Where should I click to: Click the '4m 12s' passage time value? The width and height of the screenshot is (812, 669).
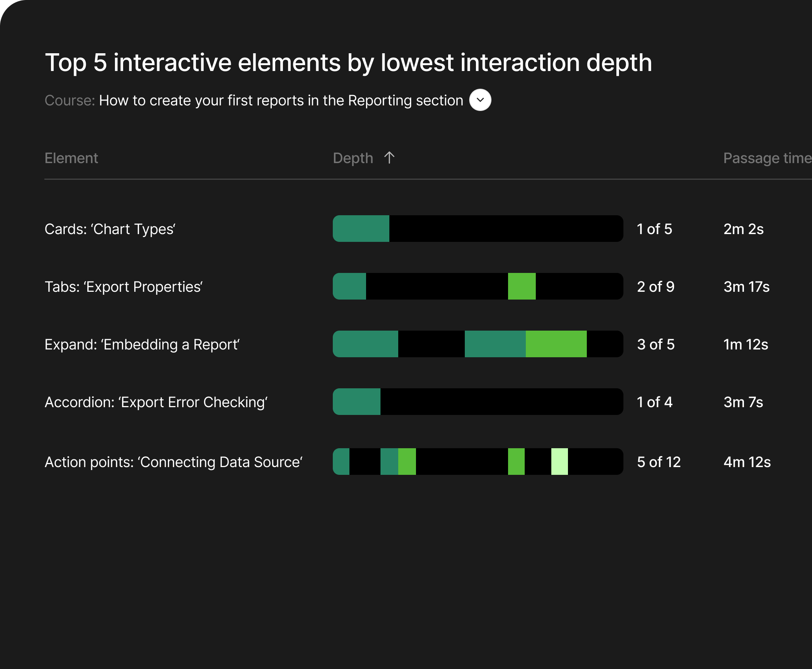click(747, 462)
